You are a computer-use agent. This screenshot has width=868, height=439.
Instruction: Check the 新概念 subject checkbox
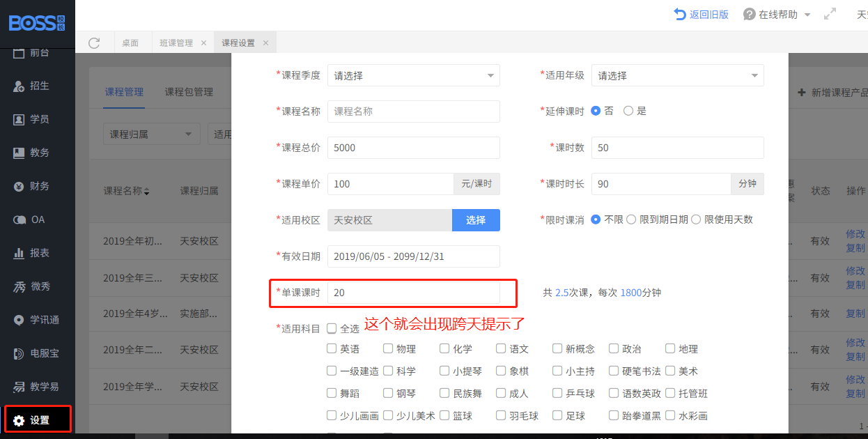pyautogui.click(x=557, y=348)
